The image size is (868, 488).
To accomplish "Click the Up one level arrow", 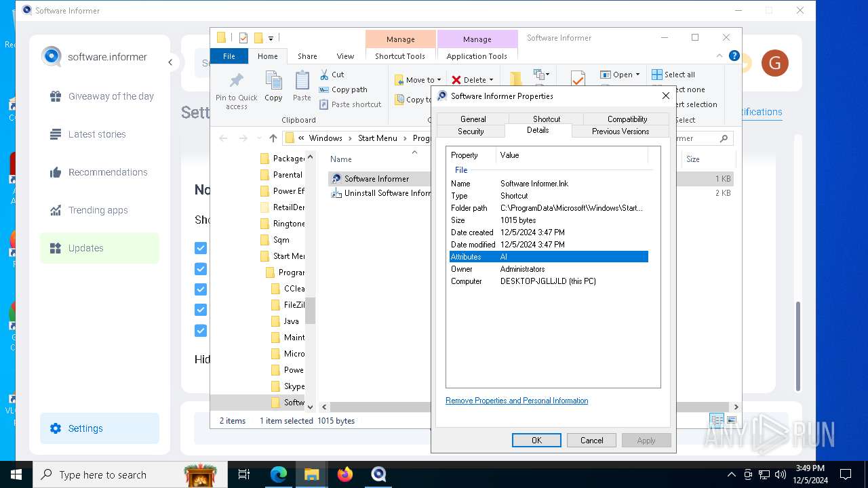I will [273, 138].
